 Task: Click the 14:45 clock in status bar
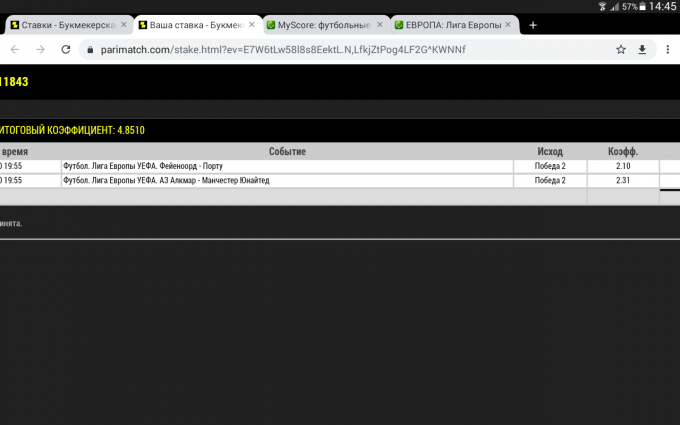(662, 6)
